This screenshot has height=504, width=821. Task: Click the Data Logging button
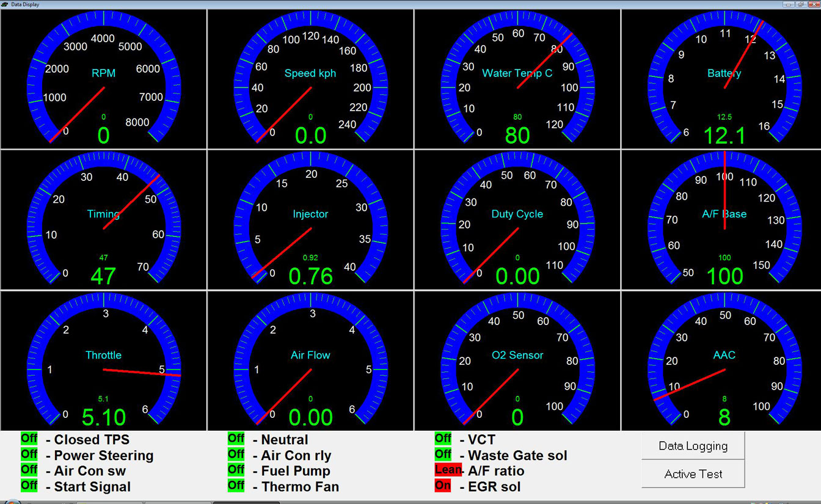pyautogui.click(x=693, y=446)
